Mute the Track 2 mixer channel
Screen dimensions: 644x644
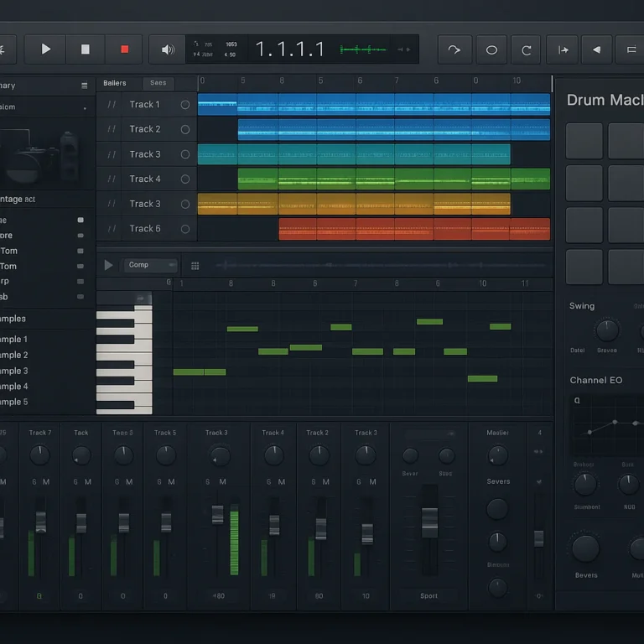pyautogui.click(x=325, y=482)
